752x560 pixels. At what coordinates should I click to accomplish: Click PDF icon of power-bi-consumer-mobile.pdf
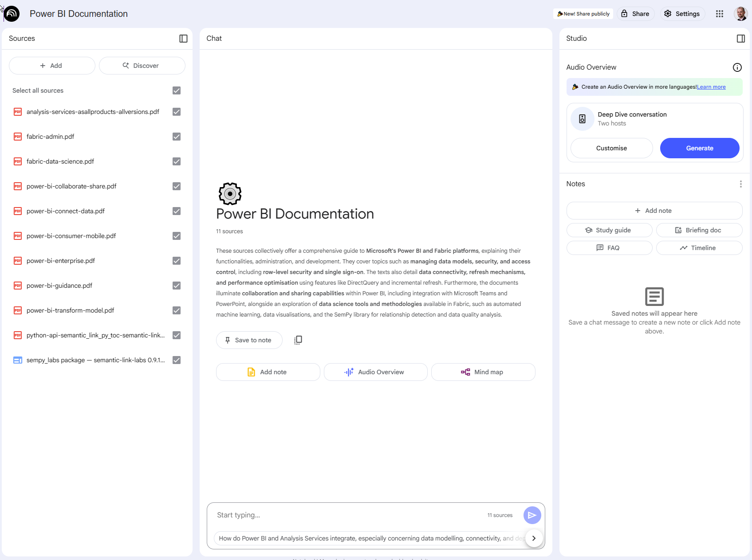pyautogui.click(x=18, y=236)
